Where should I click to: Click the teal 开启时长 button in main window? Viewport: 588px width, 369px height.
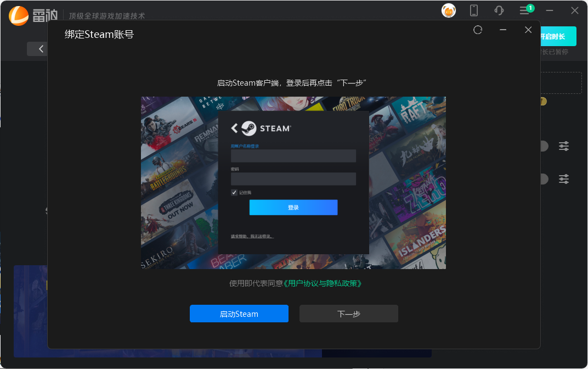pyautogui.click(x=558, y=36)
